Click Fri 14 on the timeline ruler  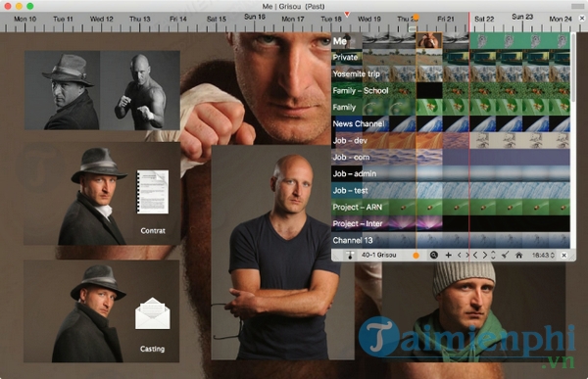click(177, 19)
